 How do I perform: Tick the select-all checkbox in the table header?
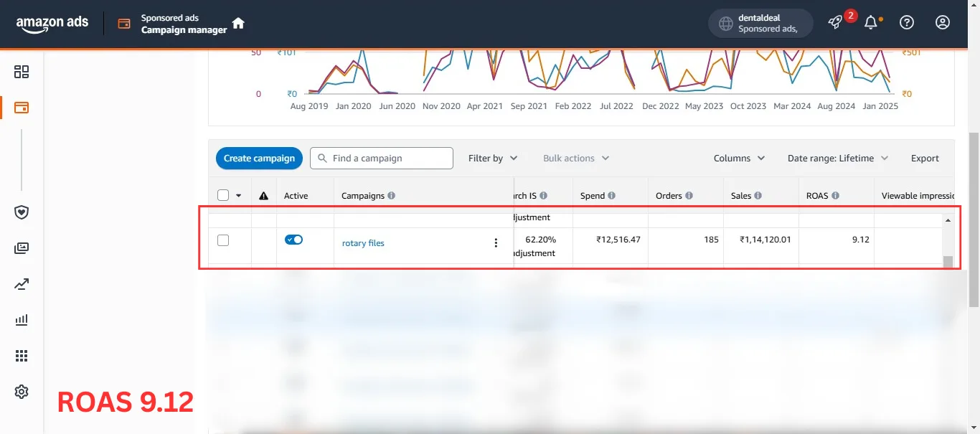coord(223,195)
